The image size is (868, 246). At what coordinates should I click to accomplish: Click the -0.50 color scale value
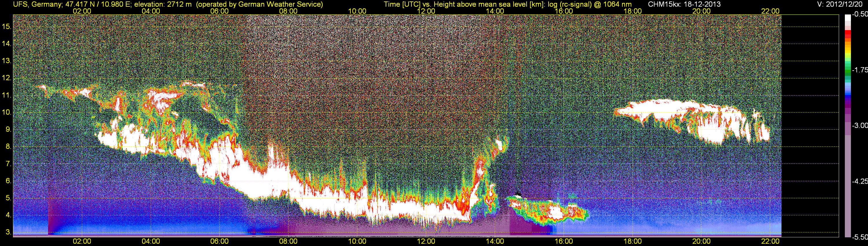point(860,14)
